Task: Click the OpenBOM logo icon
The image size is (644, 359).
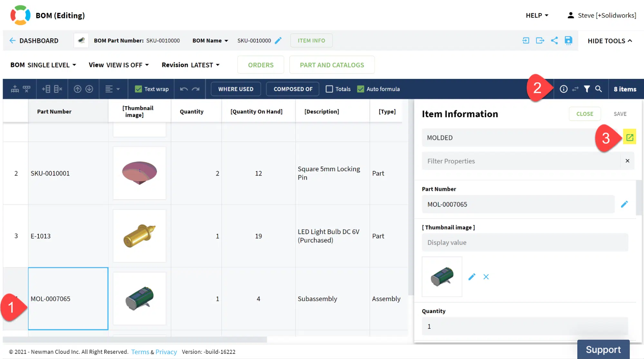Action: click(x=20, y=15)
